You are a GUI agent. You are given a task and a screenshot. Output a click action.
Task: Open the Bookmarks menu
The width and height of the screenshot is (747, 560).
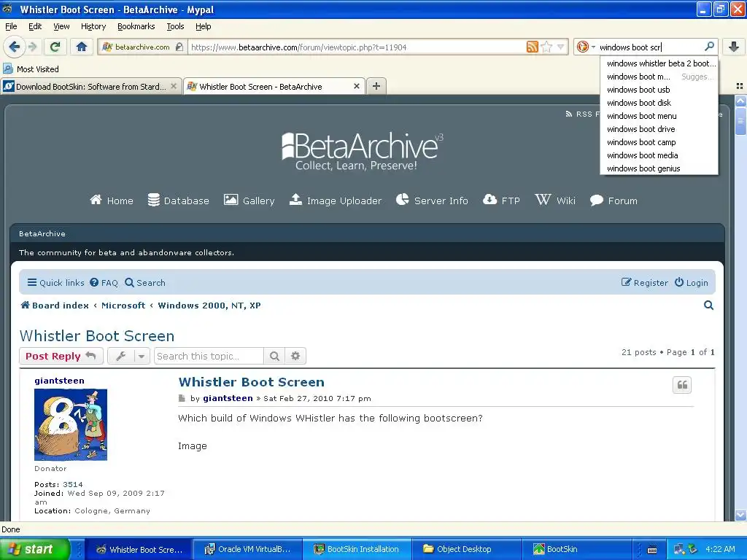[x=136, y=26]
